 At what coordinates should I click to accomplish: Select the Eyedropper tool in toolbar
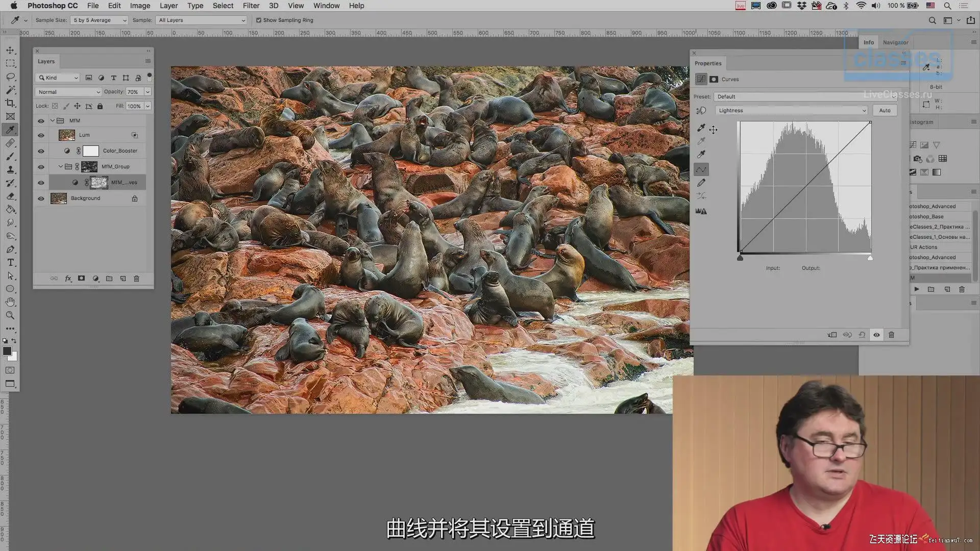click(10, 130)
